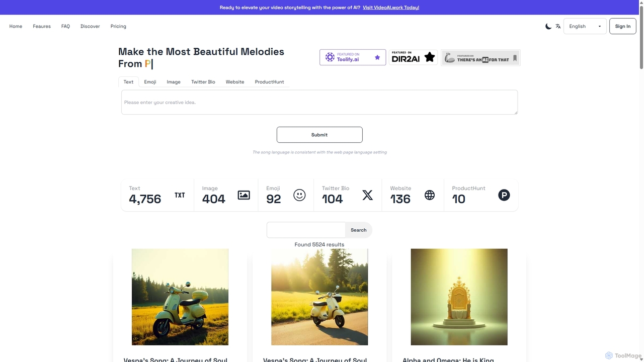This screenshot has width=644, height=362.
Task: Click the Submit button
Action: point(319,135)
